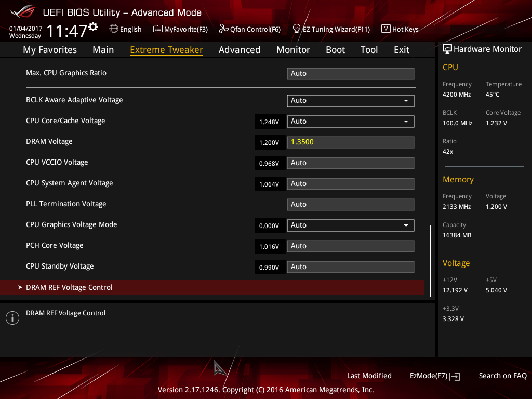The height and width of the screenshot is (399, 532).
Task: Click the EZ Tuning Wizard bulb icon
Action: point(296,29)
